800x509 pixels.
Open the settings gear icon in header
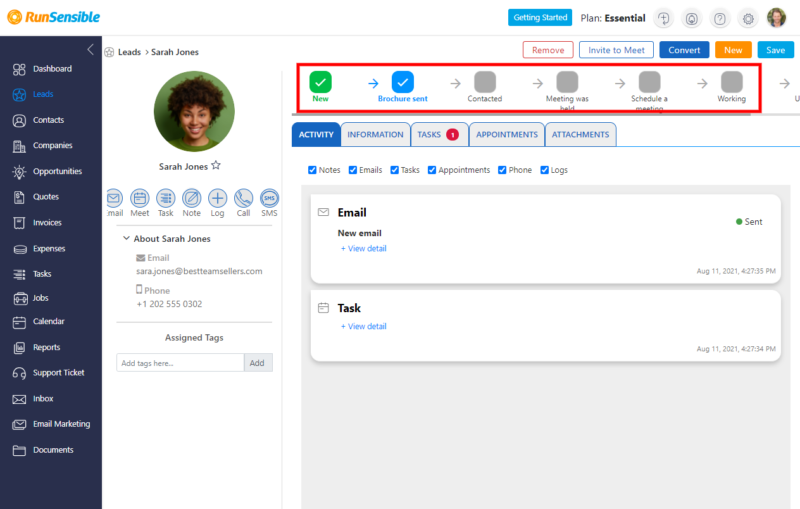coord(748,19)
